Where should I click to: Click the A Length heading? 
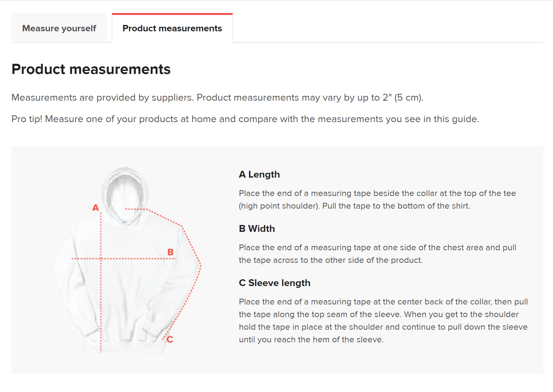[x=259, y=175]
